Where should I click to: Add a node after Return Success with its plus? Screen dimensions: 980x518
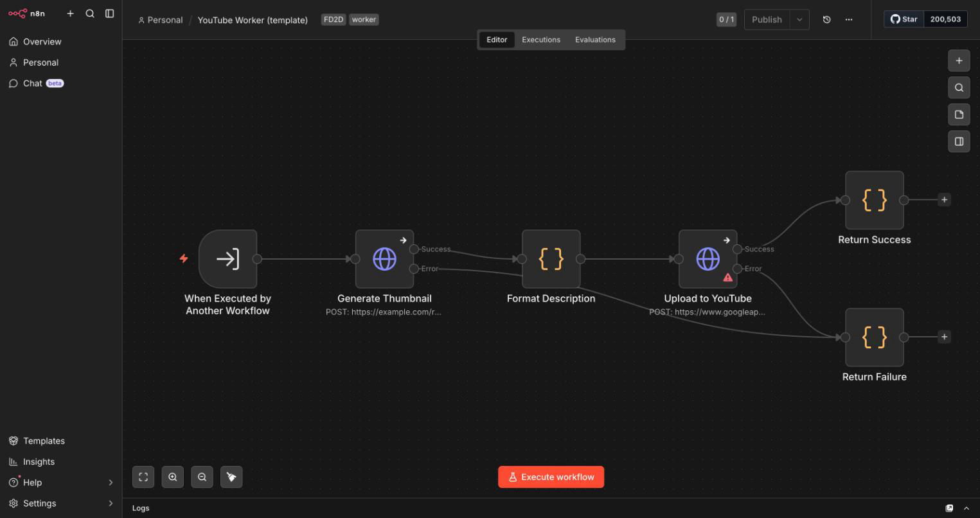[944, 200]
